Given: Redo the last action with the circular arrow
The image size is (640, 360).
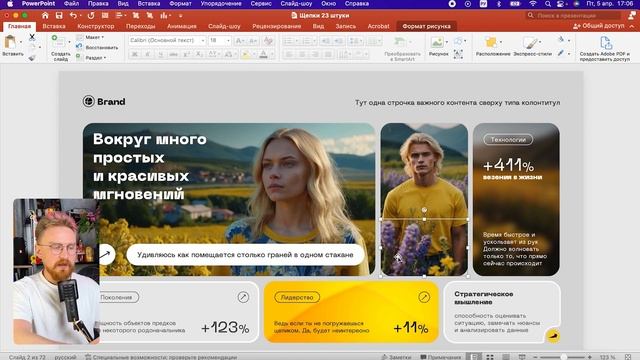Looking at the screenshot, I should (x=91, y=16).
